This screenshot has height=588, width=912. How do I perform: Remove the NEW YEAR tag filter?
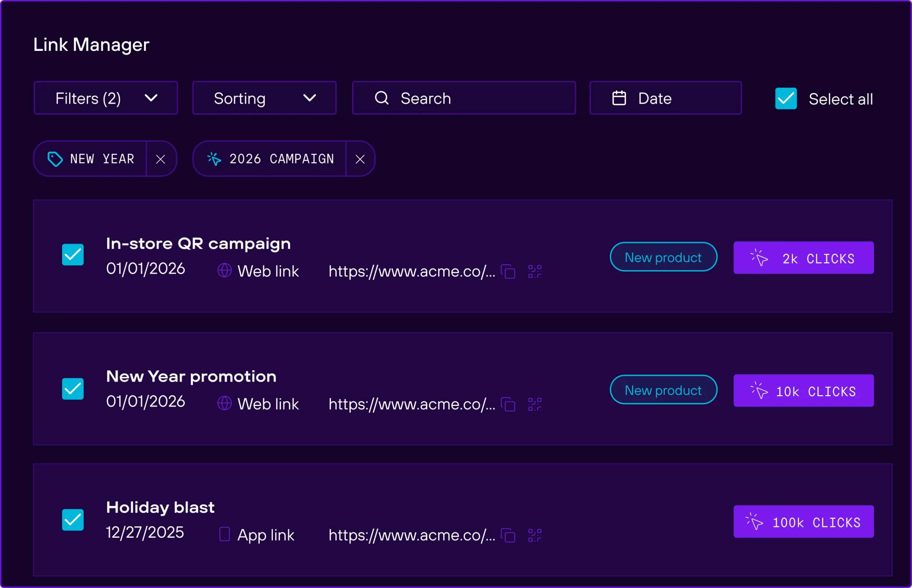point(161,159)
